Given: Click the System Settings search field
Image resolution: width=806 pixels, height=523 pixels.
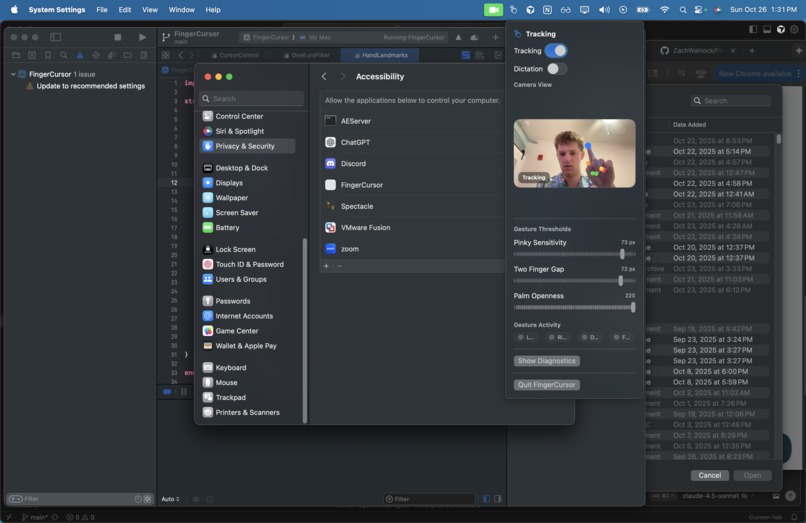Looking at the screenshot, I should pyautogui.click(x=251, y=98).
